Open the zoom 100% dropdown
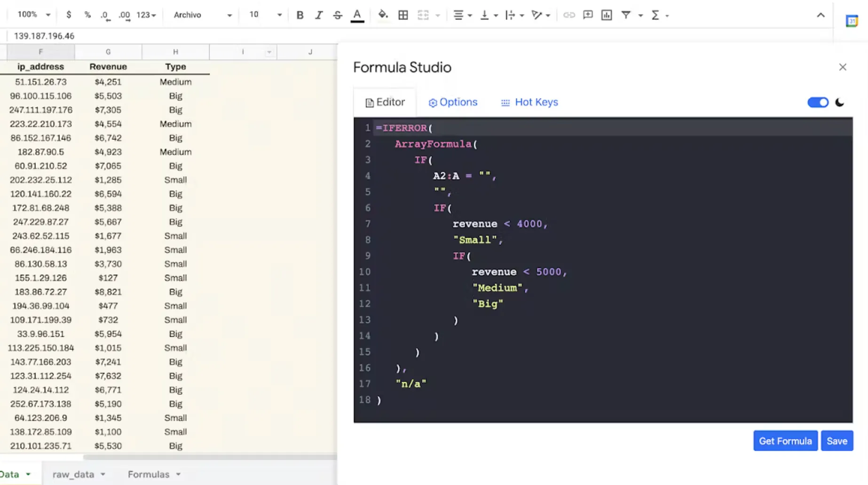 [x=33, y=15]
